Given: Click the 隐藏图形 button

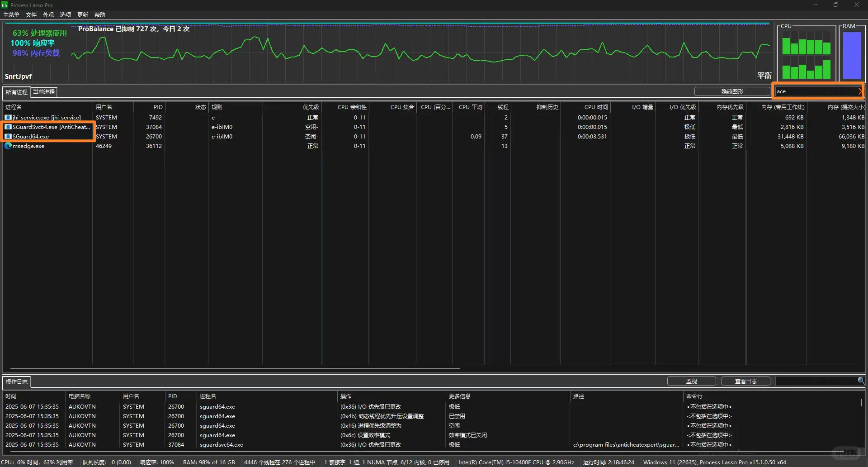Looking at the screenshot, I should (732, 91).
